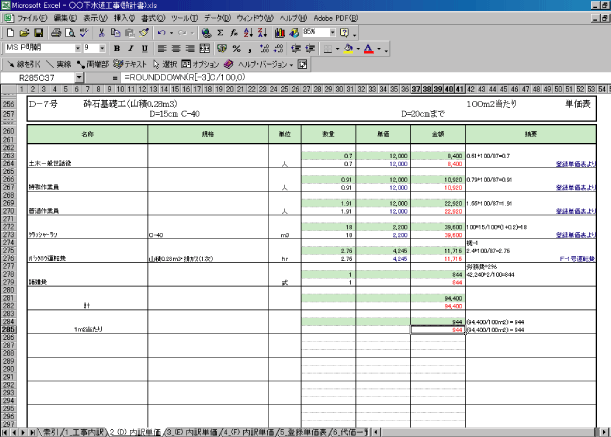Viewport: 611px width, 437px height.
Task: Switch to 1_工事内訳 sheet tab
Action: (85, 432)
